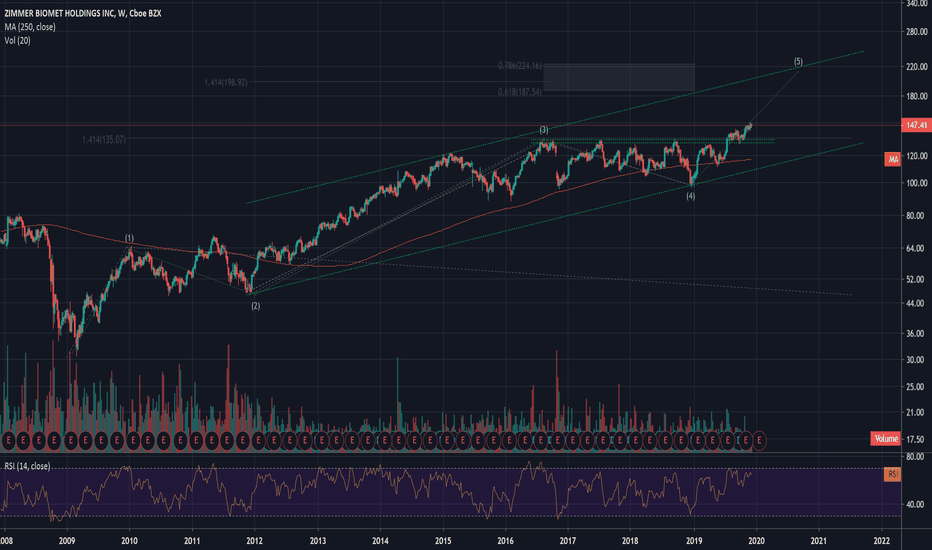Select the Elliott wave label (2)

click(x=256, y=306)
